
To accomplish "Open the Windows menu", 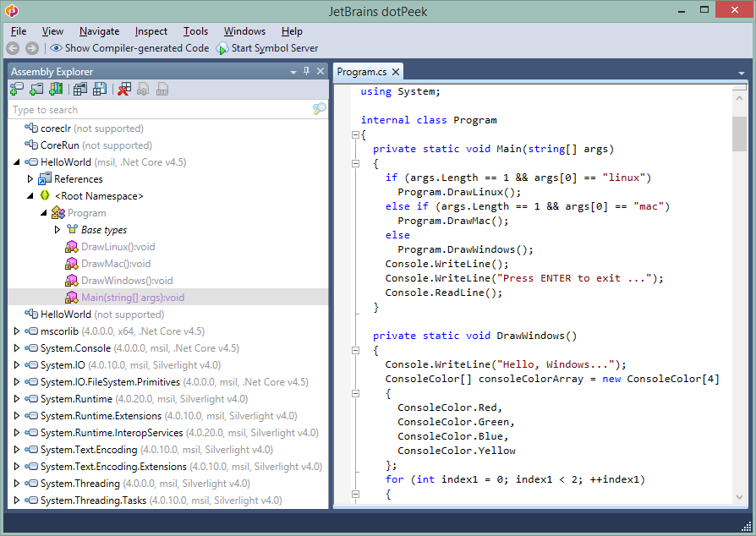I will [244, 31].
